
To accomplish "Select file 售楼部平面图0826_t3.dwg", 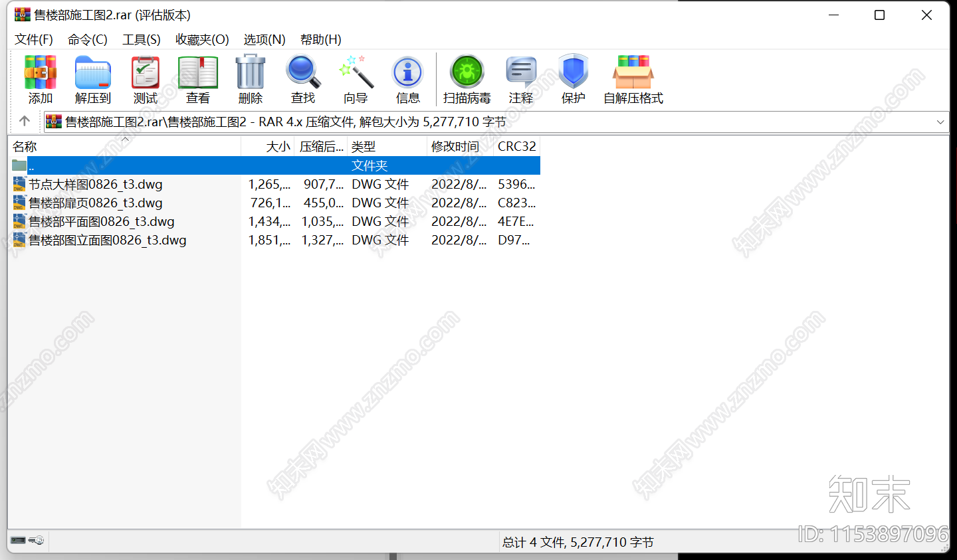I will pos(102,221).
